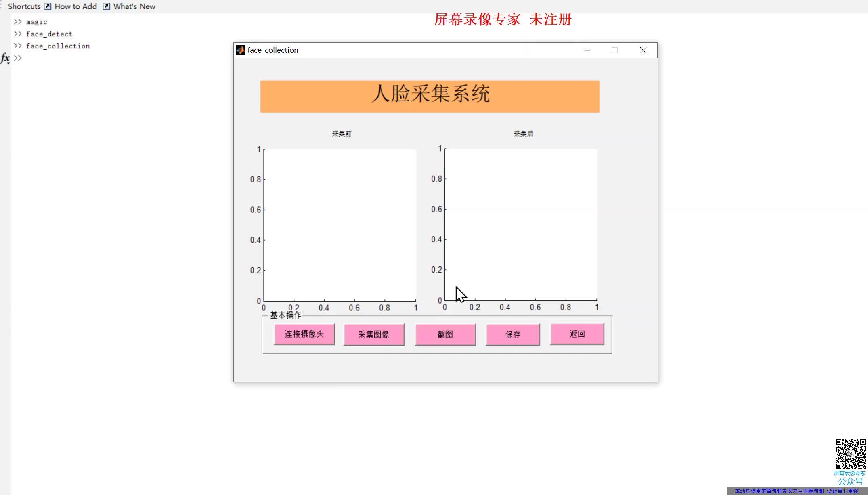This screenshot has width=868, height=495.
Task: Click the face_collection script in workspace
Action: pyautogui.click(x=58, y=46)
